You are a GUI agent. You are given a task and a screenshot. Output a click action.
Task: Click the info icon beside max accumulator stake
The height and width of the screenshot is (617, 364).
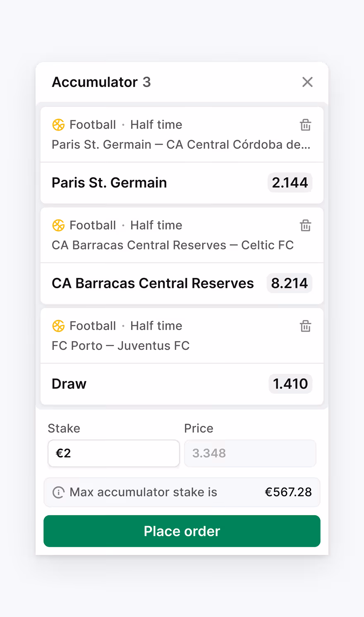pyautogui.click(x=58, y=493)
